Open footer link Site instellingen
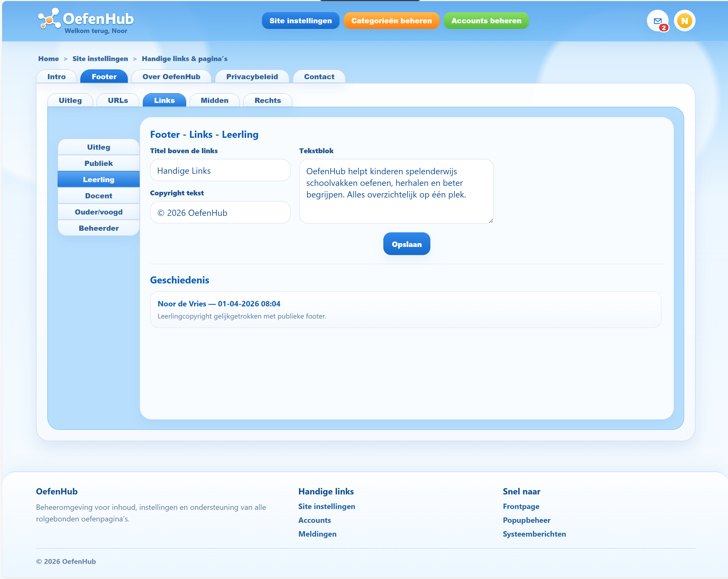This screenshot has height=579, width=728. tap(327, 507)
